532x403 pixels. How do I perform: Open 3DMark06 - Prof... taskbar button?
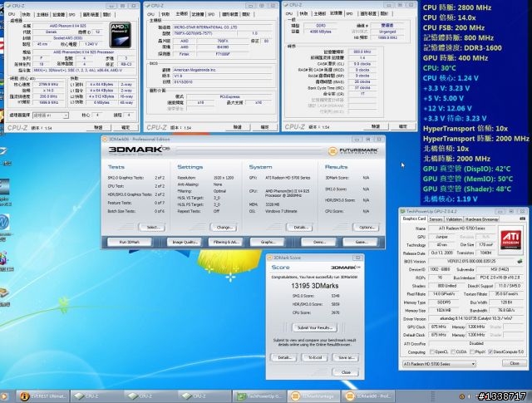click(367, 396)
